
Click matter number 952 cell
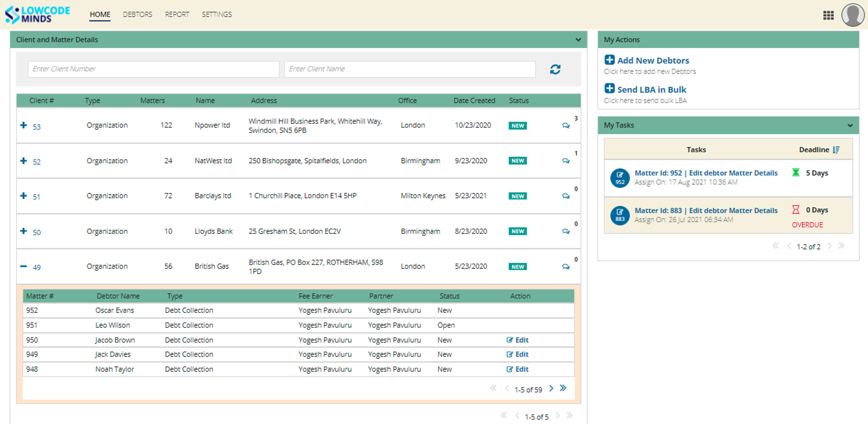click(32, 310)
